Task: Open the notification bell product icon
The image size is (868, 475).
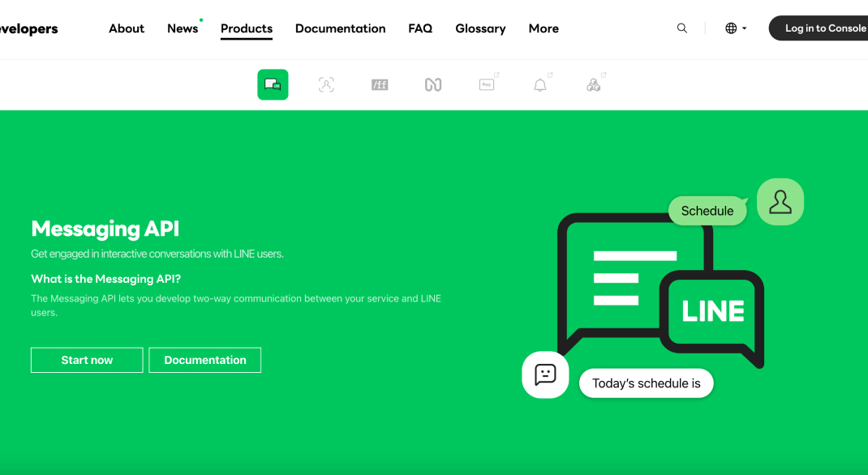Action: pyautogui.click(x=539, y=85)
